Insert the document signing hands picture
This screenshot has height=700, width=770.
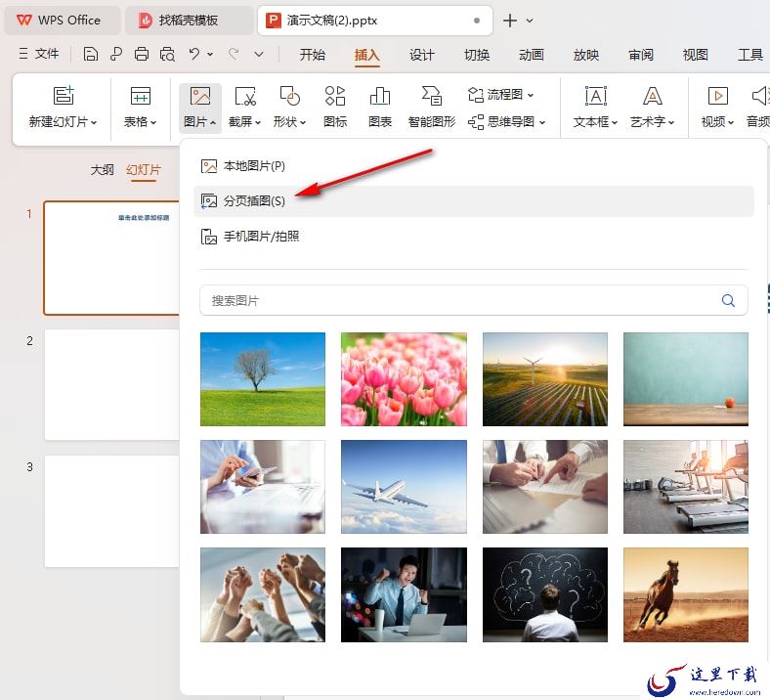click(x=545, y=487)
